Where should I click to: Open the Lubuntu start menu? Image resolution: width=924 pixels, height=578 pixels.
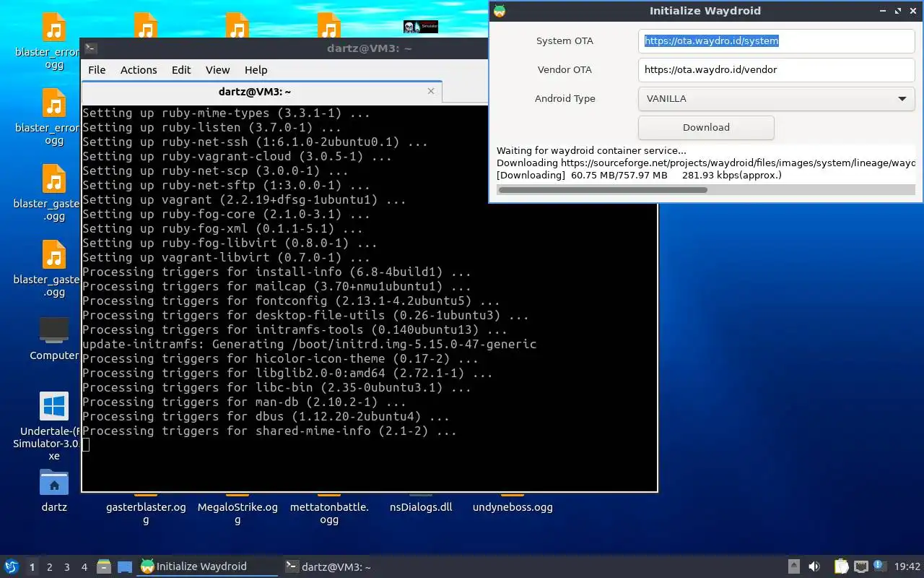click(11, 566)
